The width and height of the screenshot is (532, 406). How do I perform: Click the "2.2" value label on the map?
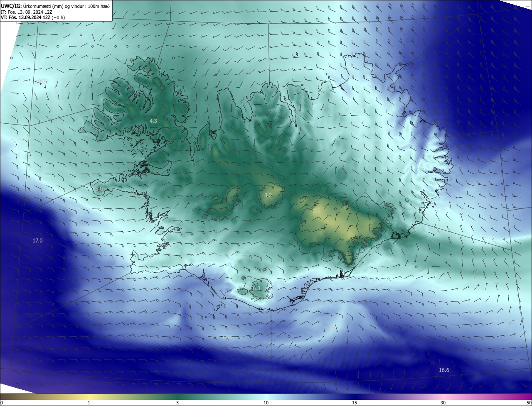click(x=317, y=211)
